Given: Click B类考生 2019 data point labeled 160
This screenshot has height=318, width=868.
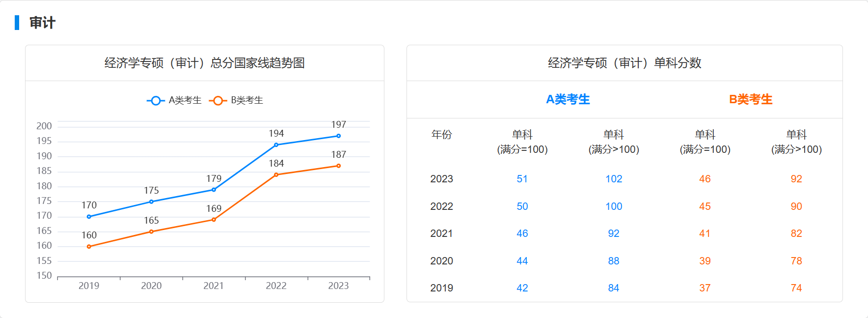Looking at the screenshot, I should click(x=89, y=247).
